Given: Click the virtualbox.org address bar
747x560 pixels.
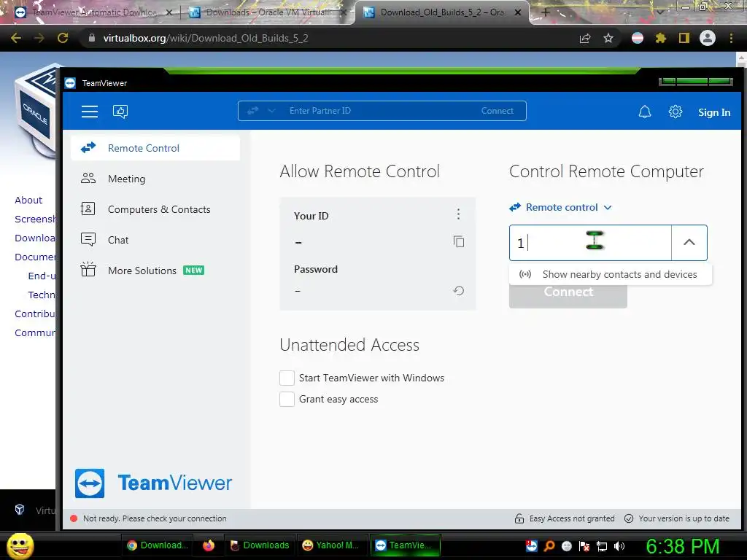Looking at the screenshot, I should click(x=329, y=38).
